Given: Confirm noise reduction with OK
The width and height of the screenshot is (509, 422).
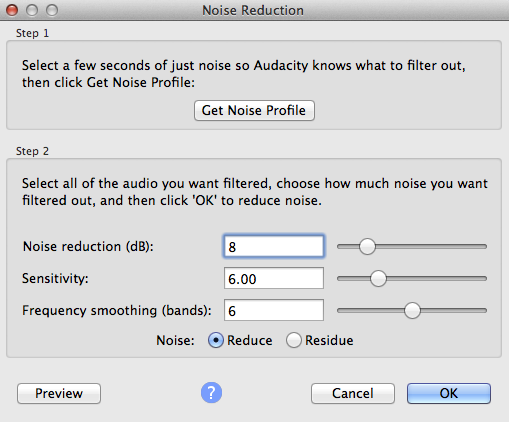Looking at the screenshot, I should pos(449,393).
